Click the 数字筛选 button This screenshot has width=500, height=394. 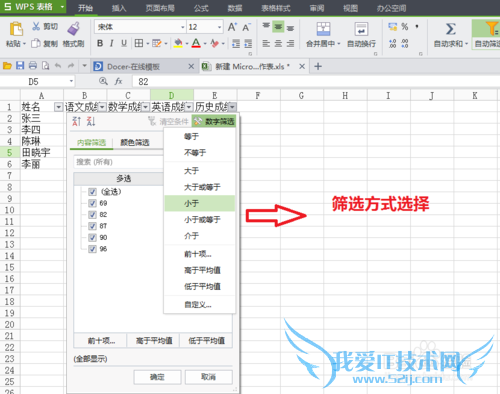pos(214,121)
